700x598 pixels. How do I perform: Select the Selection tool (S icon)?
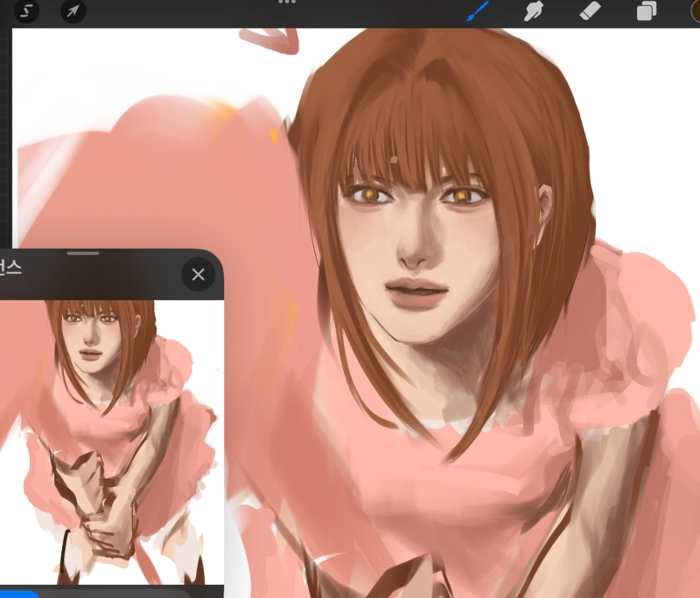[x=27, y=12]
